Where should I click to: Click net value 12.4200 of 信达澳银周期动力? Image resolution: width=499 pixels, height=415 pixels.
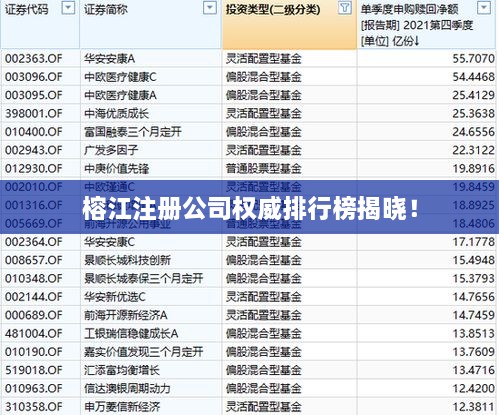pyautogui.click(x=473, y=389)
